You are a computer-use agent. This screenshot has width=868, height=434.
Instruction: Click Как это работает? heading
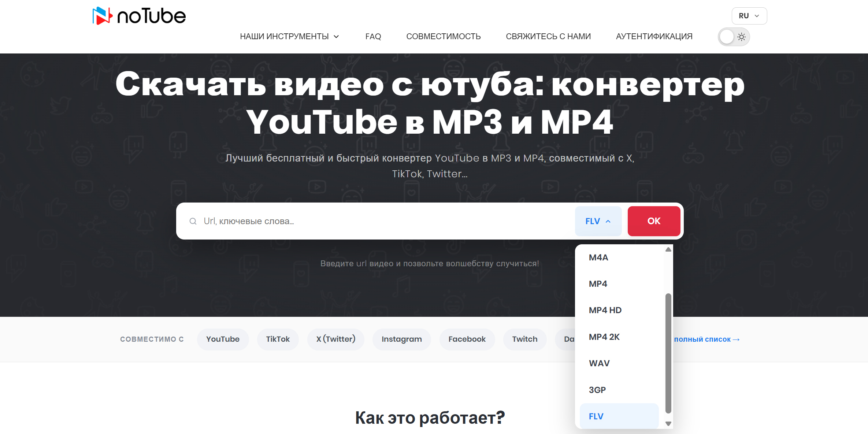pos(430,418)
